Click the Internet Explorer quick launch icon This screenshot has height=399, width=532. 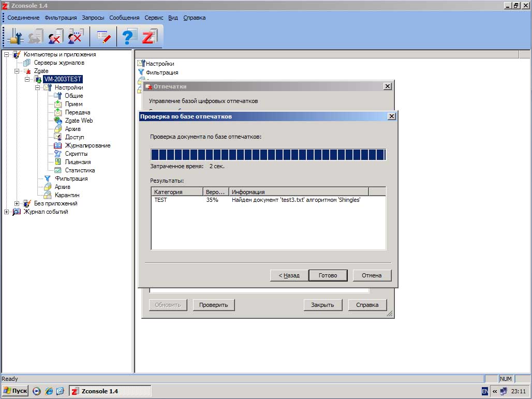49,391
